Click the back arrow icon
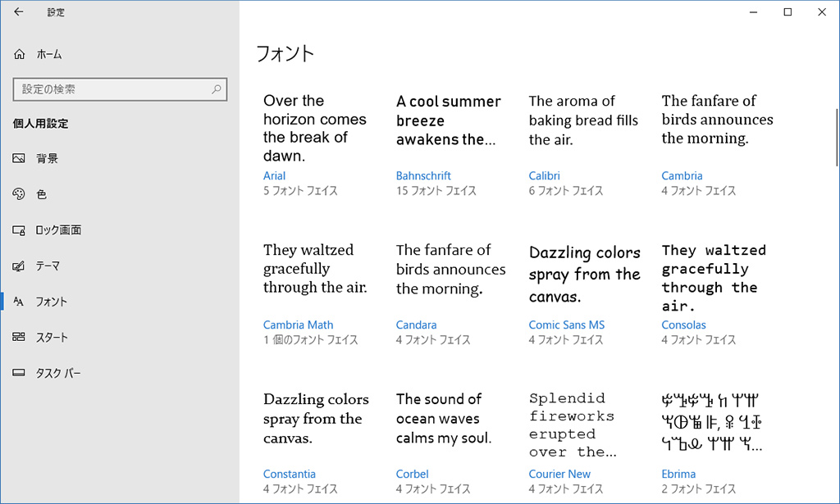Screen dimensions: 840x504 tap(19, 12)
